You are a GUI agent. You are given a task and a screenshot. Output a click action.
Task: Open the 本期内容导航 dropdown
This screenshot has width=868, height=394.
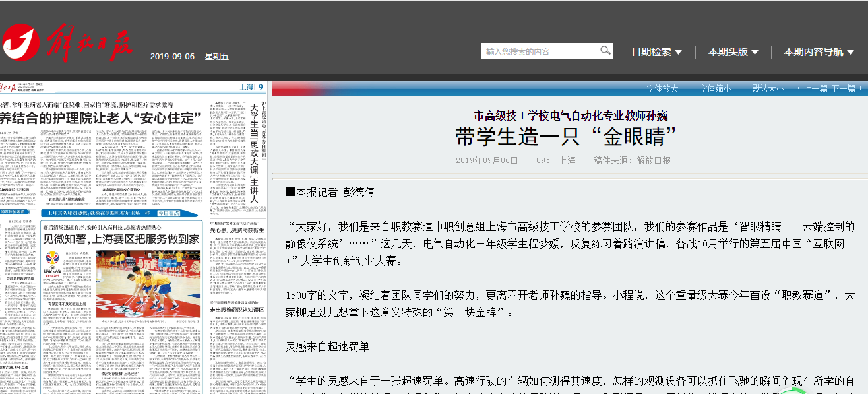(819, 52)
